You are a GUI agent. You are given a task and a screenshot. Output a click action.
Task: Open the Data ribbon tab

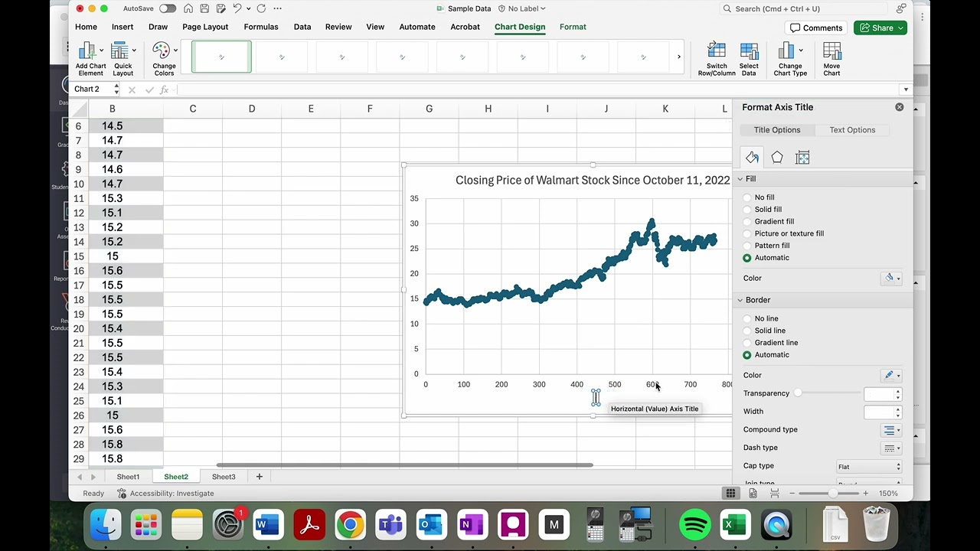pyautogui.click(x=302, y=27)
